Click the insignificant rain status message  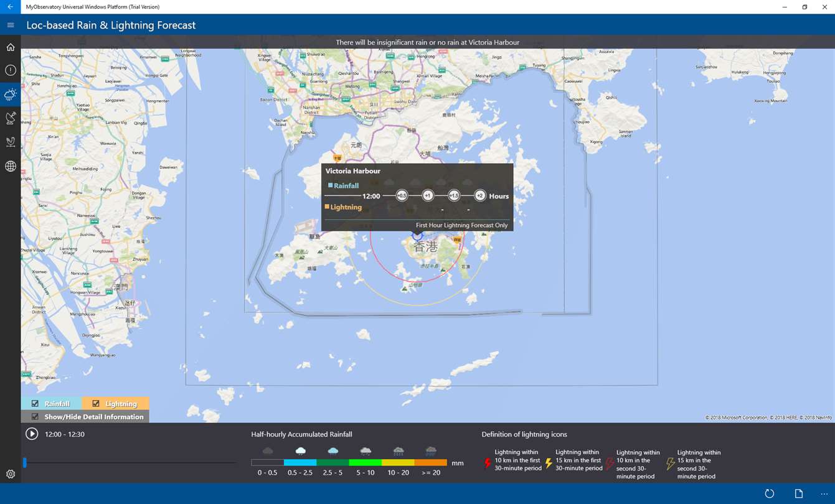click(428, 42)
